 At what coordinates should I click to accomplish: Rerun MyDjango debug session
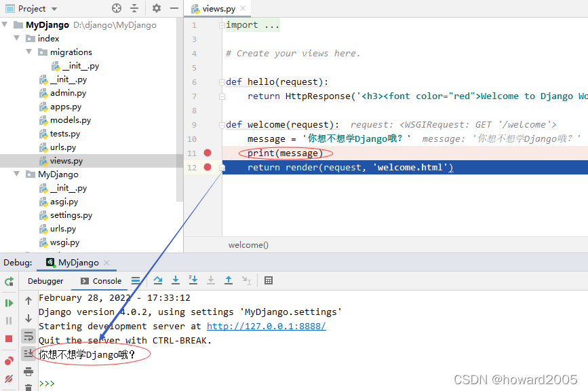click(x=9, y=282)
